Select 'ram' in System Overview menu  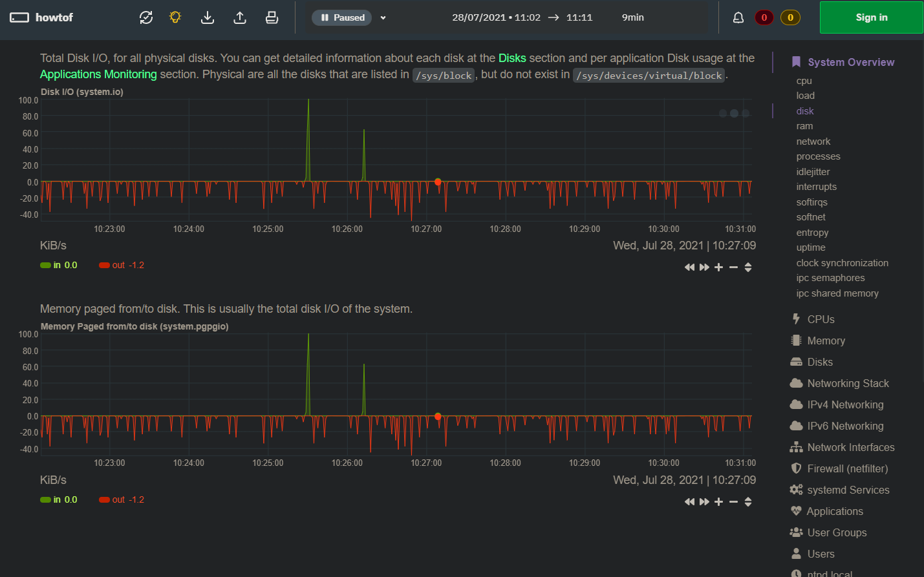pos(804,126)
